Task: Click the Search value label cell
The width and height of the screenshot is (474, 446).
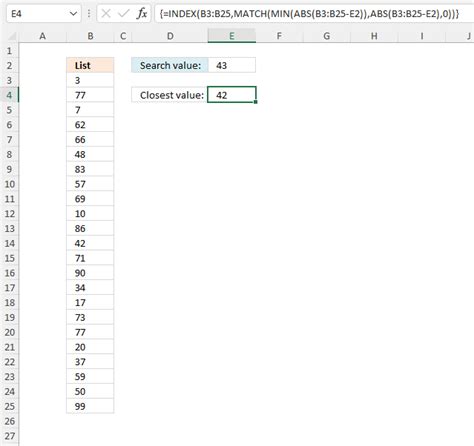Action: (x=170, y=65)
